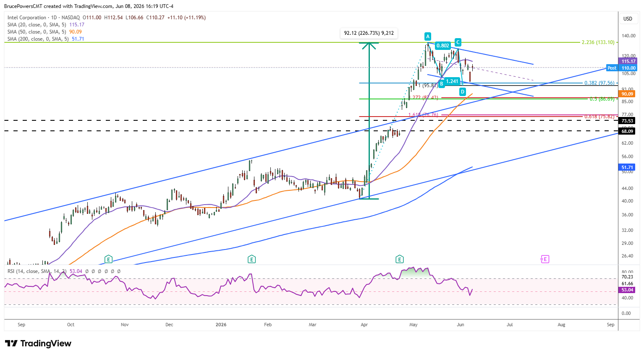Click the Post 110.00 price tag
This screenshot has height=356, width=644.
(622, 68)
